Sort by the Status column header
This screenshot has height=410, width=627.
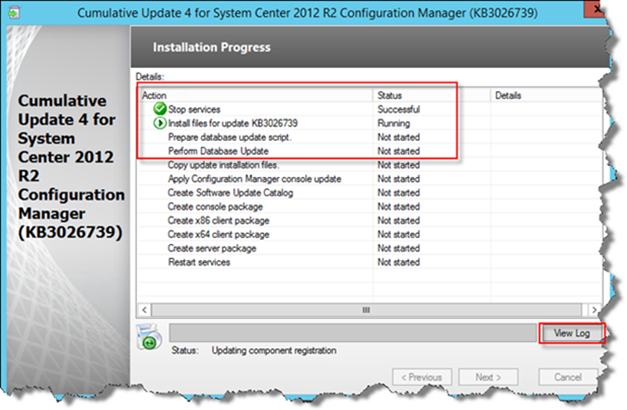pyautogui.click(x=431, y=95)
